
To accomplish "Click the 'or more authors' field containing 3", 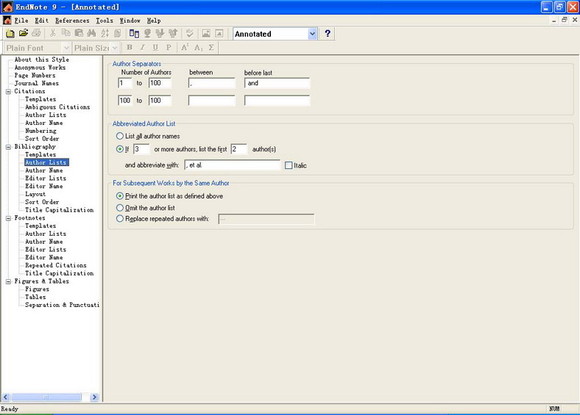I will click(x=141, y=149).
